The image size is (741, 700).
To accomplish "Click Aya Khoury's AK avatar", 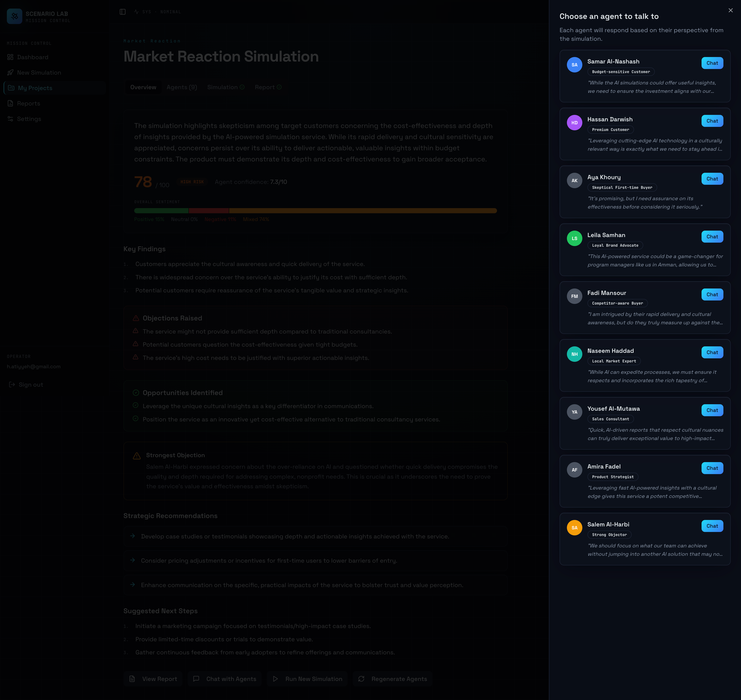I will (x=574, y=181).
